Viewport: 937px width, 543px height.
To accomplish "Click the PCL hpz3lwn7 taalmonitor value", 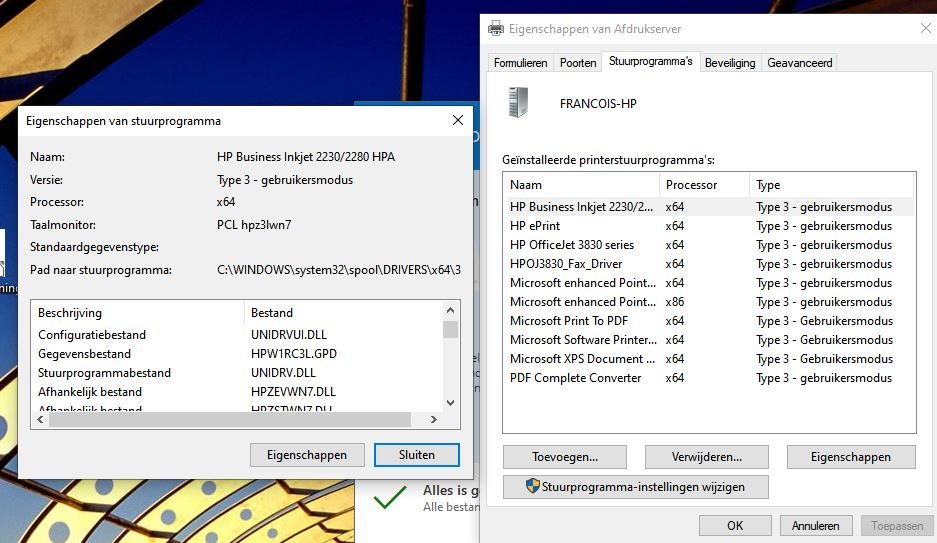I will [x=254, y=225].
